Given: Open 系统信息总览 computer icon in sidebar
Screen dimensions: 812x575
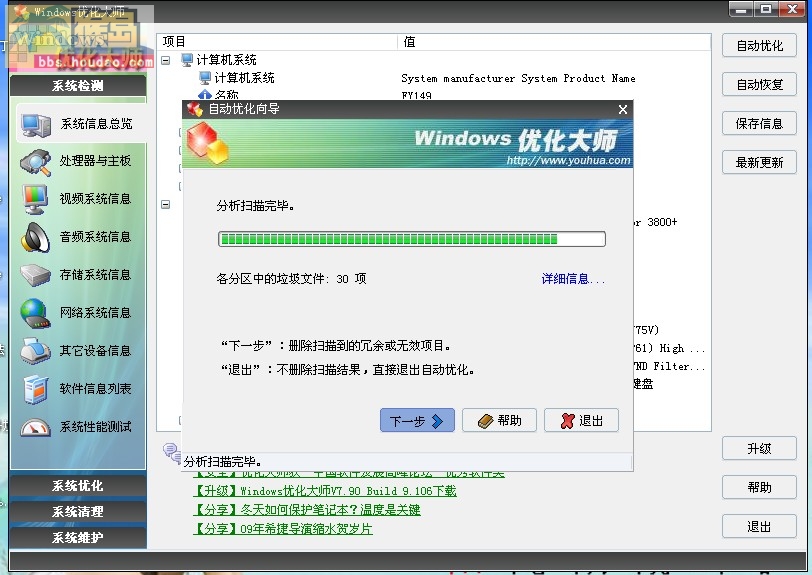Looking at the screenshot, I should [x=35, y=125].
